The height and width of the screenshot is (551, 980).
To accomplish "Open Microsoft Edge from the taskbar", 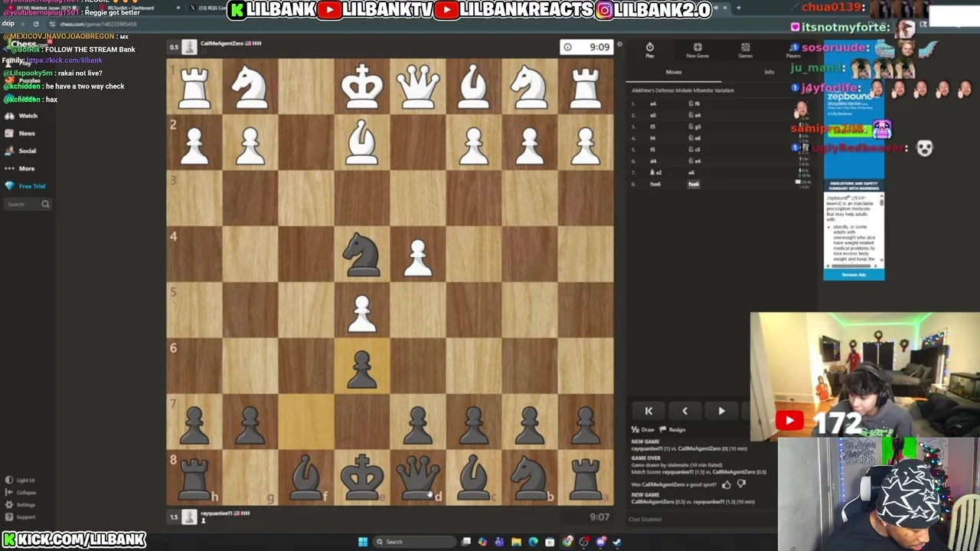I will (534, 542).
